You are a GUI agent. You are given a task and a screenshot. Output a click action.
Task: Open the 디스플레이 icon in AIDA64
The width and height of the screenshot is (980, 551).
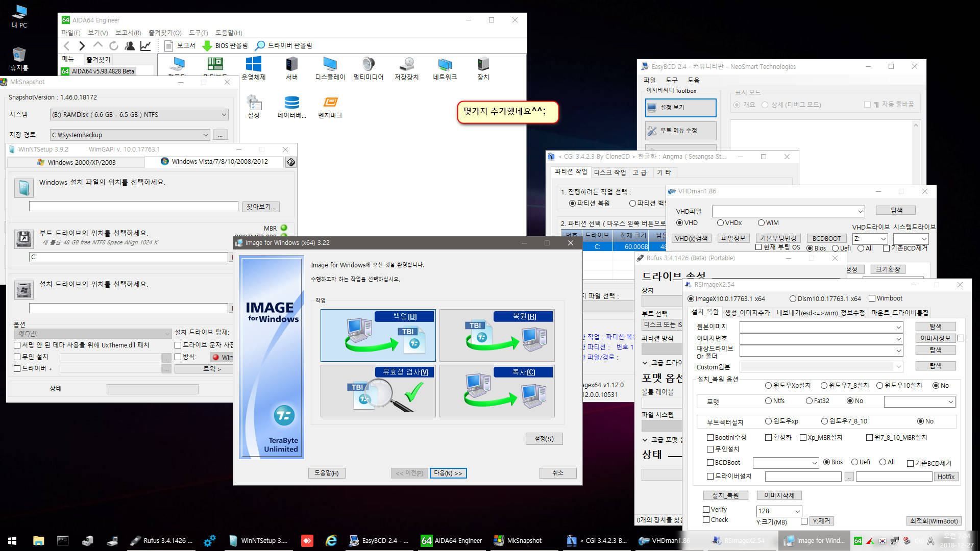click(330, 68)
